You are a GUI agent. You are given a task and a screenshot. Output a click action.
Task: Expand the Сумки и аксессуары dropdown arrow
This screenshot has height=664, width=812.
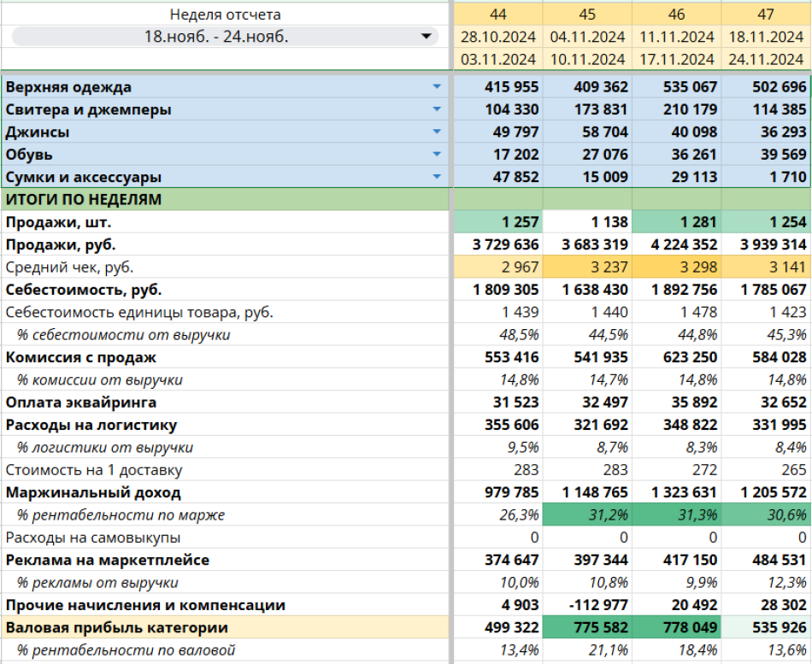pos(437,177)
